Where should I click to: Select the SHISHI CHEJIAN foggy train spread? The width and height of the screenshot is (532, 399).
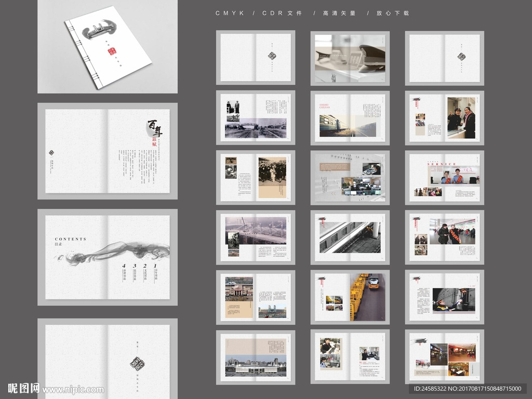tap(350, 117)
